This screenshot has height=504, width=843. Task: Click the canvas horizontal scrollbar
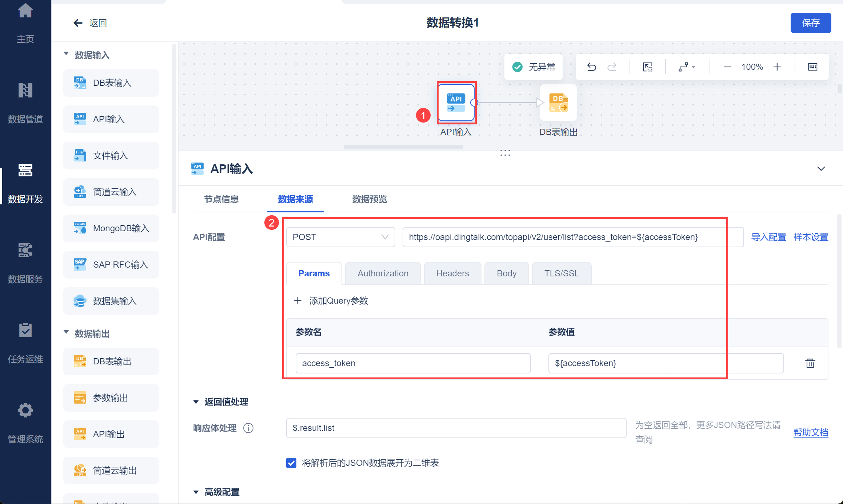(403, 147)
